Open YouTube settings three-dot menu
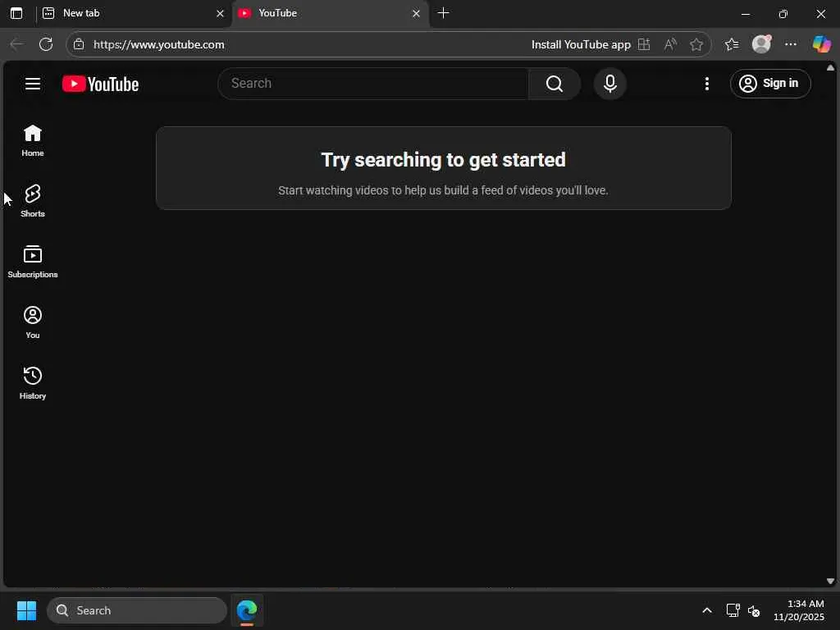The height and width of the screenshot is (630, 840). point(706,84)
